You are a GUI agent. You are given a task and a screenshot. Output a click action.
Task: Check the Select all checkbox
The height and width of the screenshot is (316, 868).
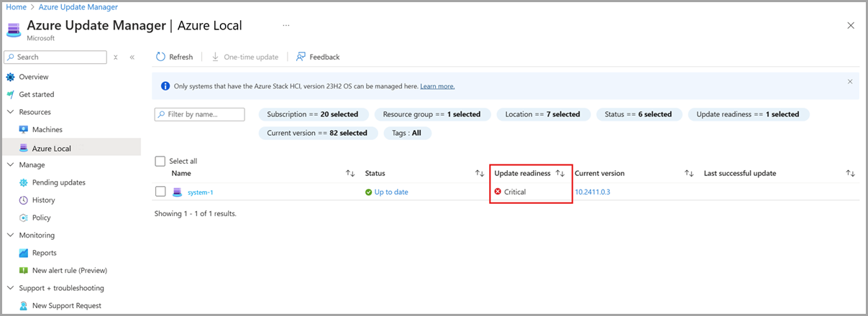pos(160,162)
